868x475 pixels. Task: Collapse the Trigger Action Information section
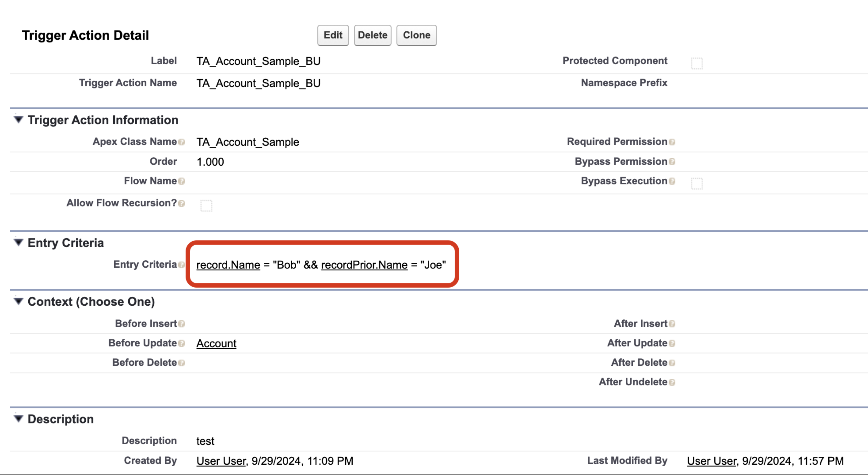point(19,120)
